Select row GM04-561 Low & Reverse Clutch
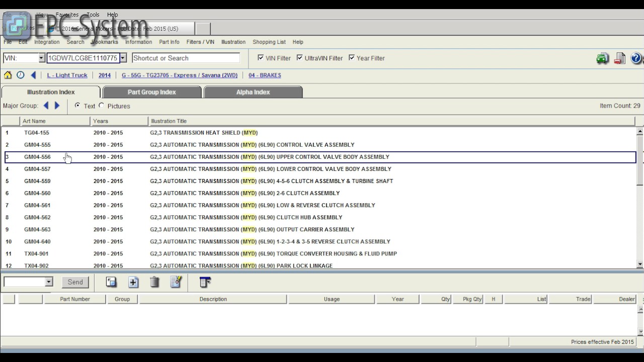644x362 pixels. click(320, 205)
